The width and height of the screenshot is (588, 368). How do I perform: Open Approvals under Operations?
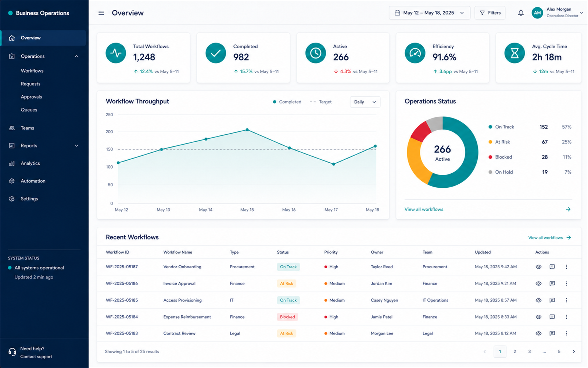pos(31,97)
